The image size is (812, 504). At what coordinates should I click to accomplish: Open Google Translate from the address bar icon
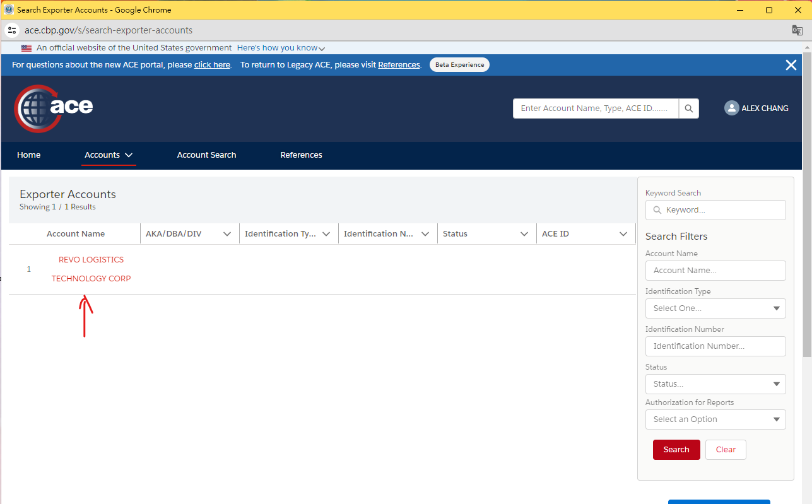click(796, 30)
